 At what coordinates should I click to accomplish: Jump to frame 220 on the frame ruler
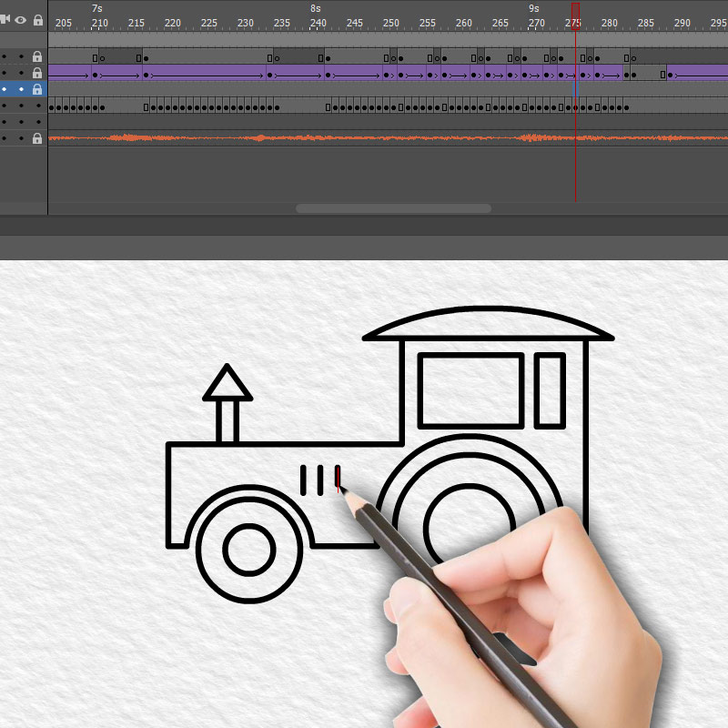pyautogui.click(x=173, y=23)
